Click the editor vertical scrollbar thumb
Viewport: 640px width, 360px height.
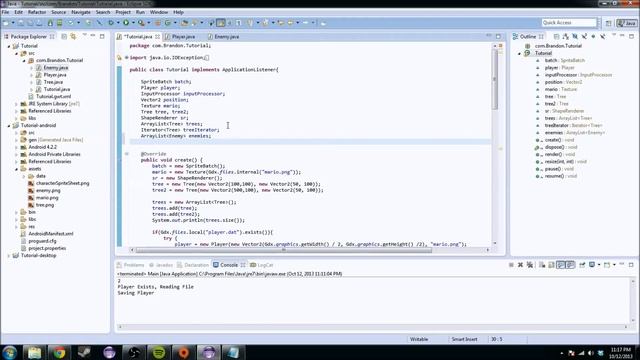point(495,80)
